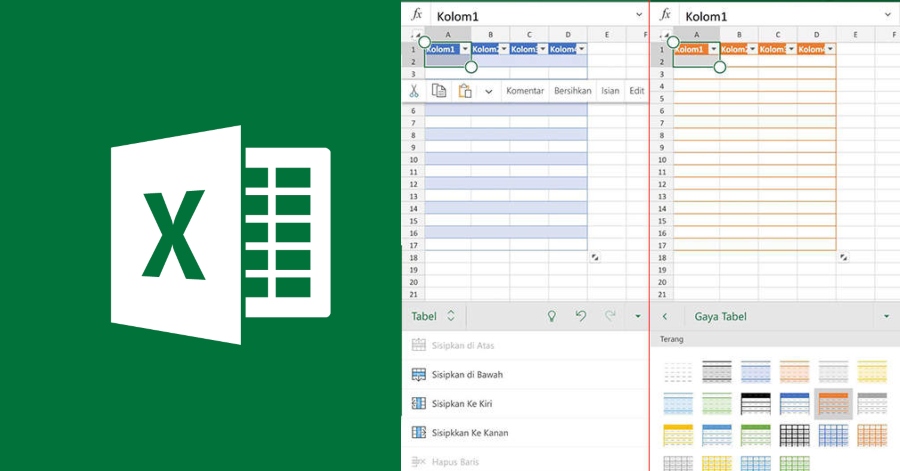Tap the select-all corner on the Gaya Tabel screen

pos(665,35)
